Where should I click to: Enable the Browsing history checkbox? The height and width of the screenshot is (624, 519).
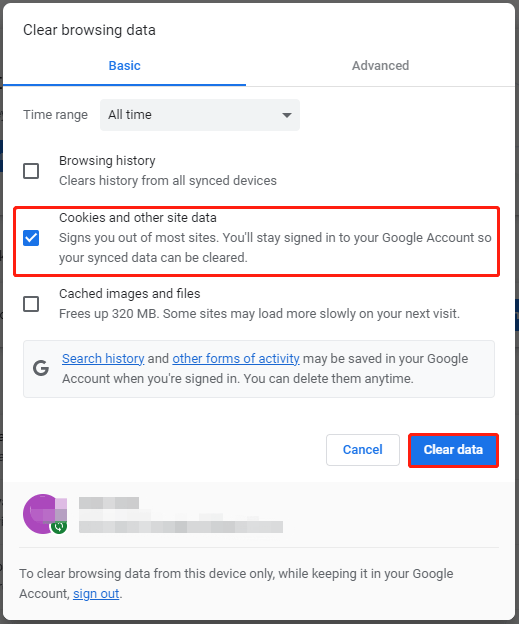tap(31, 171)
